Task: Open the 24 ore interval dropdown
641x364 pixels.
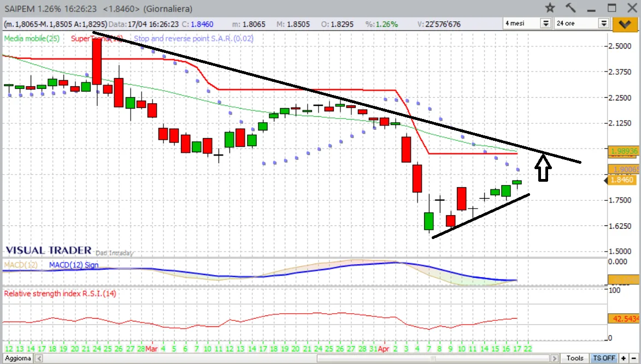Action: pos(604,23)
